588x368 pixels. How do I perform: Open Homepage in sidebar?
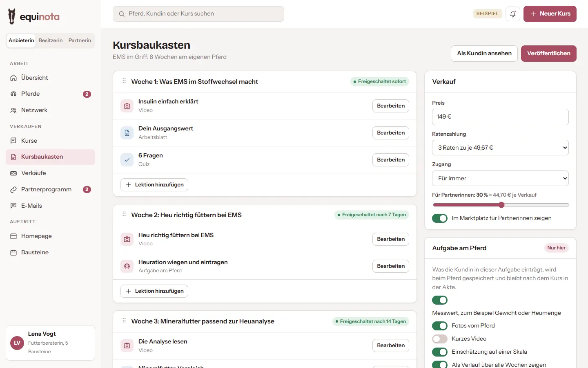coord(51,236)
